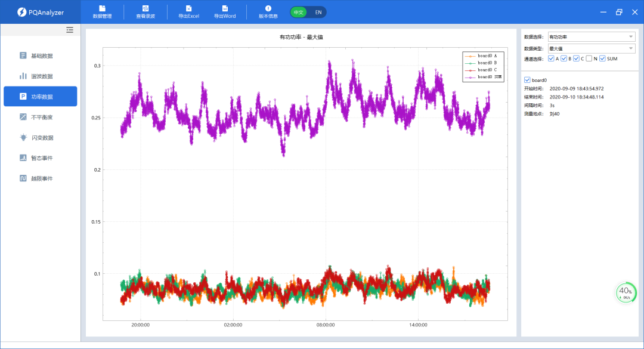Click the 0.3 y-axis label
The height and width of the screenshot is (349, 644).
97,66
